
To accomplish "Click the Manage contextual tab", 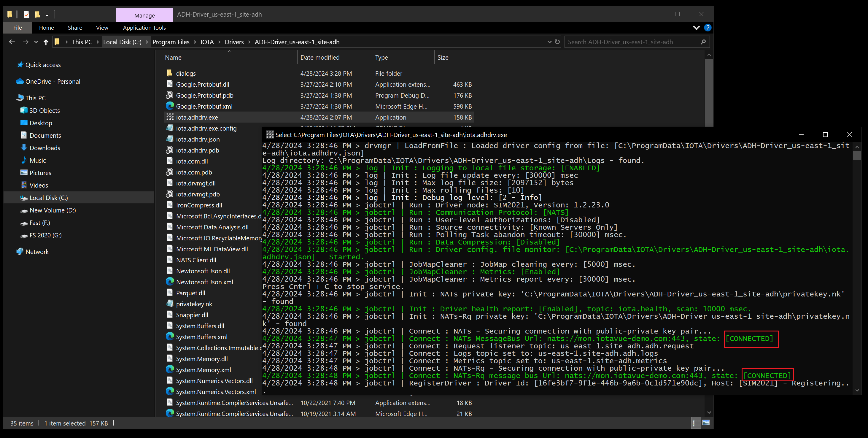I will [x=144, y=15].
